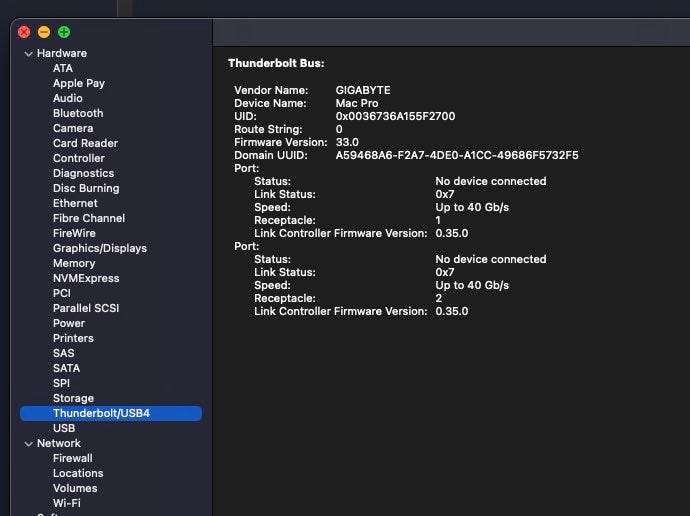
Task: Open the Wi-Fi network entry
Action: click(x=67, y=503)
